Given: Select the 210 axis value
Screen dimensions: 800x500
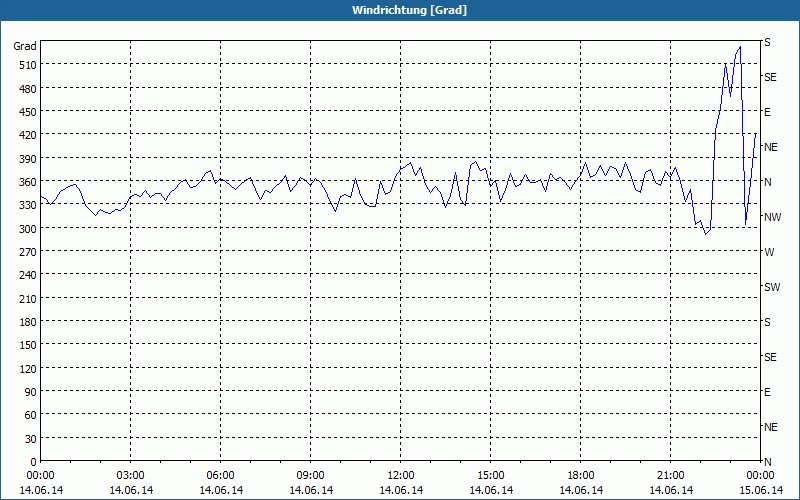Looking at the screenshot, I should click(28, 299).
